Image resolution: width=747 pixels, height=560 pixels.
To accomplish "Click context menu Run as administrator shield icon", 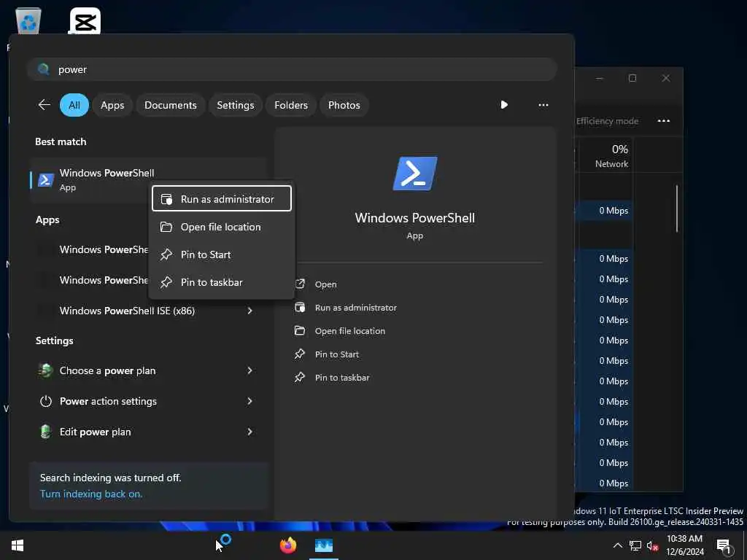I will pyautogui.click(x=166, y=199).
